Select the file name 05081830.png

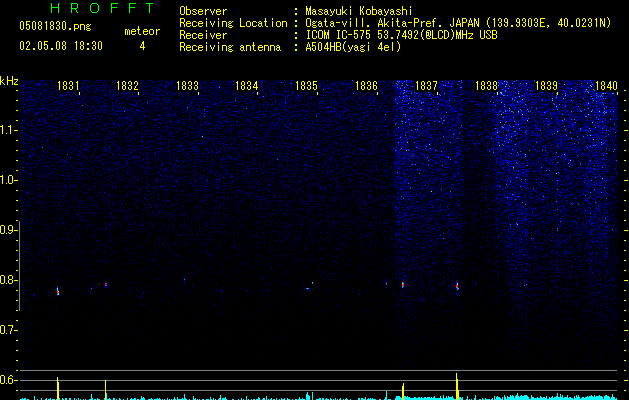(x=55, y=27)
